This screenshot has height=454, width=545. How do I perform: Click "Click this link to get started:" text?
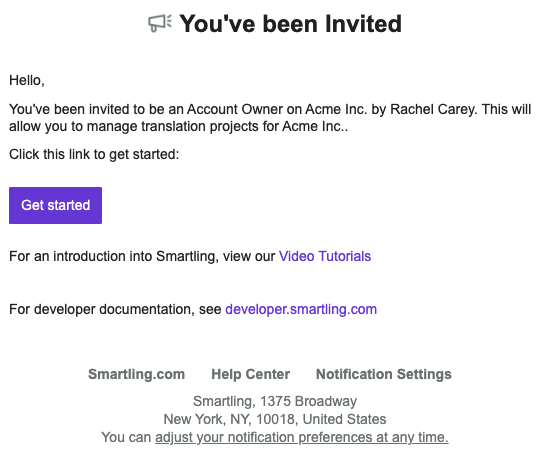pyautogui.click(x=94, y=154)
